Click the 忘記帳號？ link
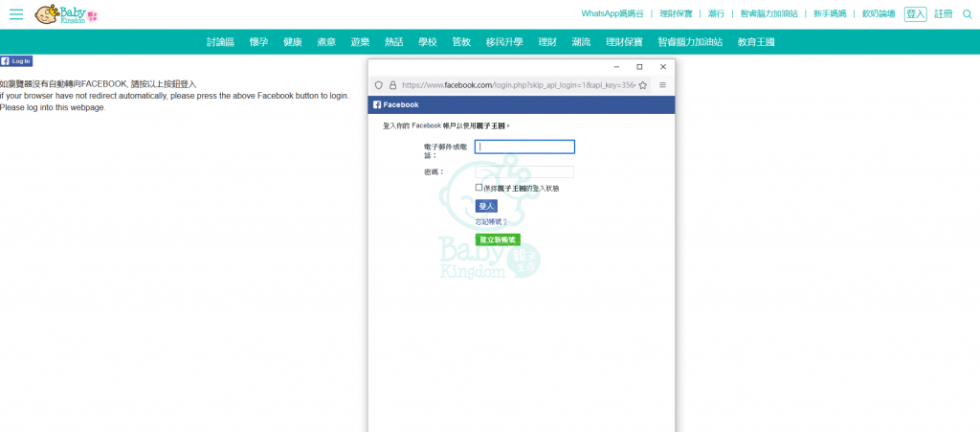 (x=491, y=222)
